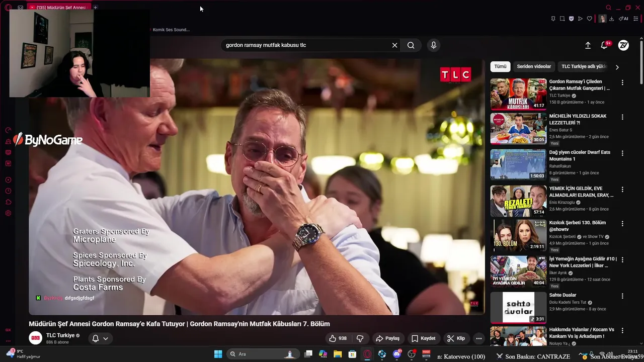
Task: Start voice search with the microphone icon
Action: (x=434, y=45)
